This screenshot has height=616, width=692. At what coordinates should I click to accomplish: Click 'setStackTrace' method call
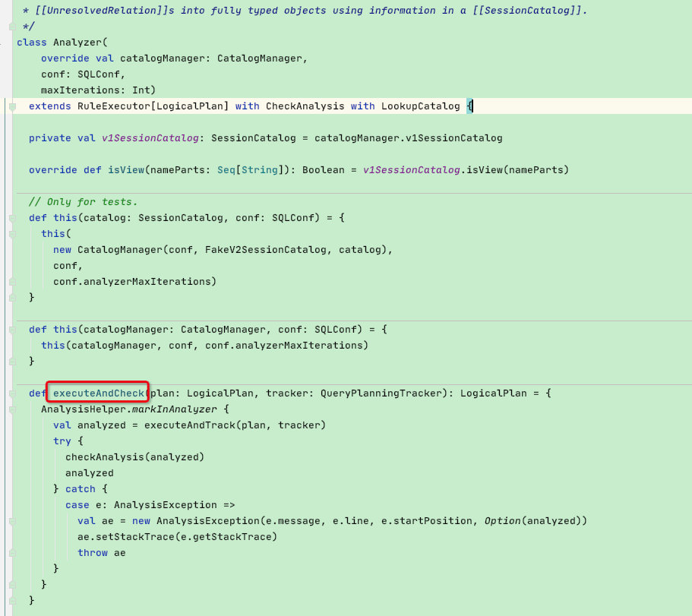point(135,536)
